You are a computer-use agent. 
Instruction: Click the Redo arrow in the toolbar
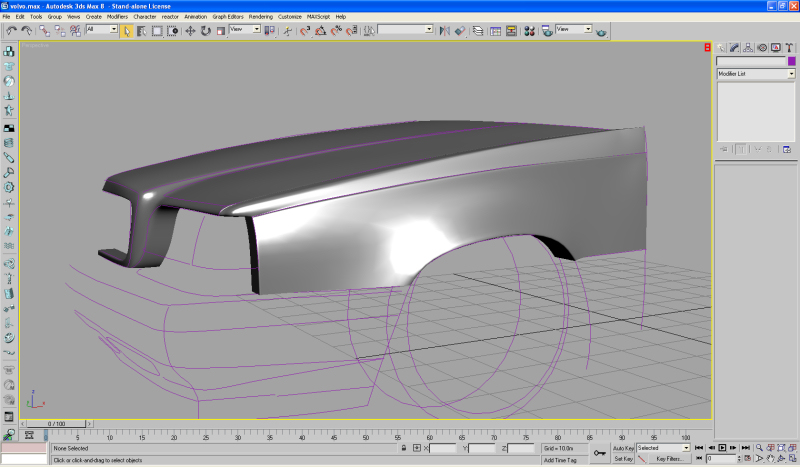tap(26, 31)
